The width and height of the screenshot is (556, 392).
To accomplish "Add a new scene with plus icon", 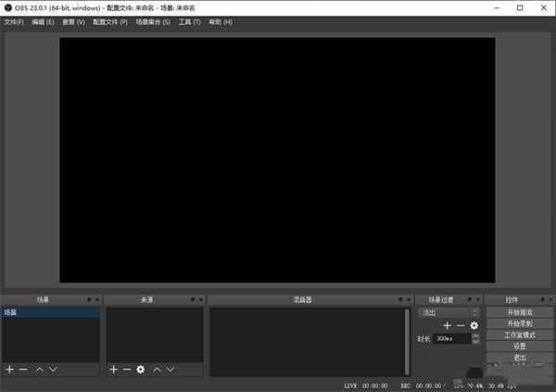I will click(x=9, y=369).
